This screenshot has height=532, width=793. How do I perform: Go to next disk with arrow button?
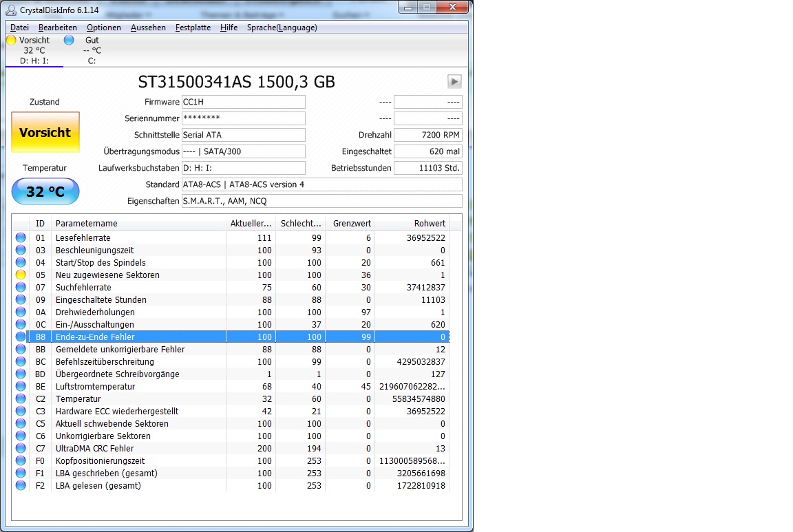coord(454,81)
